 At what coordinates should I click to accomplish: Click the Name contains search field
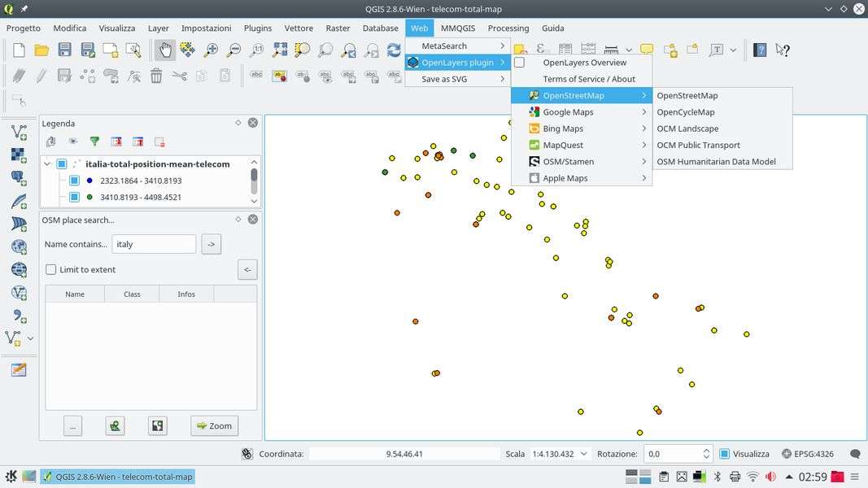154,244
